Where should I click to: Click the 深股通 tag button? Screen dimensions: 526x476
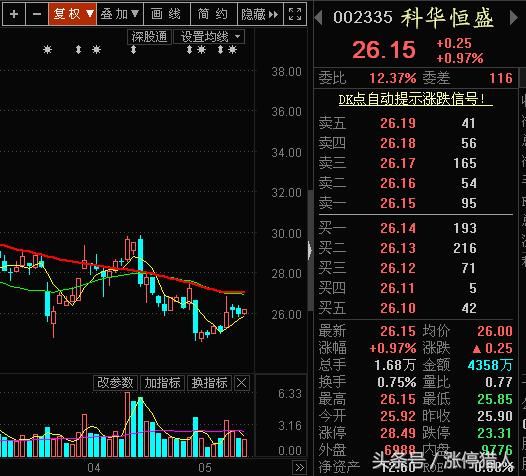149,37
